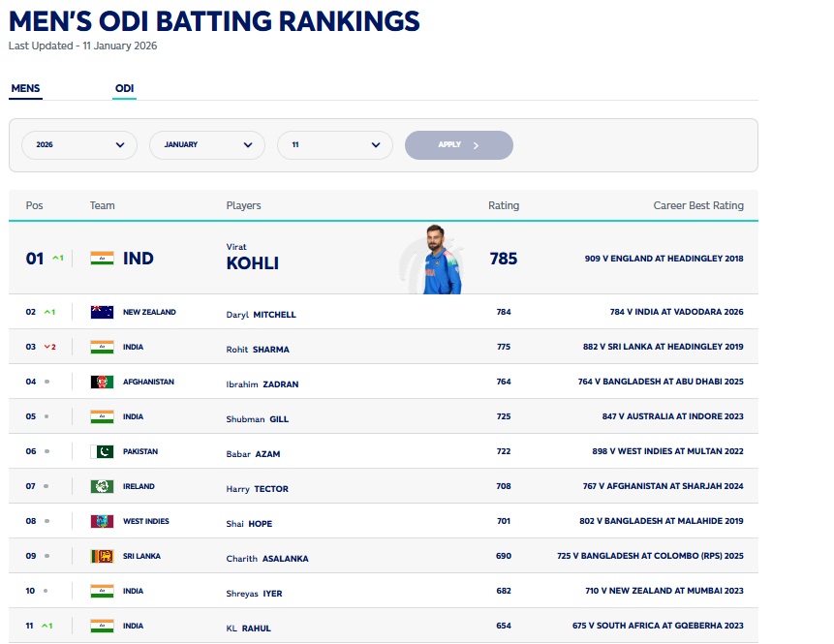Viewport: 834px width, 644px height.
Task: Click the New Zealand flag icon
Action: coord(102,313)
